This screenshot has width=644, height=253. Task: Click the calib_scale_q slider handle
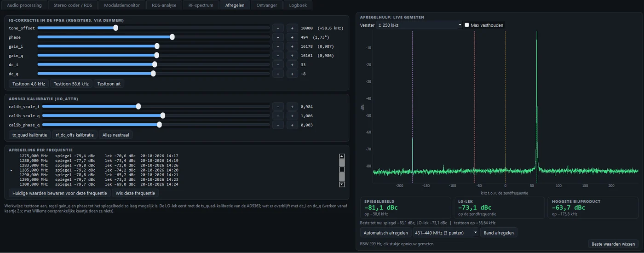click(x=162, y=115)
